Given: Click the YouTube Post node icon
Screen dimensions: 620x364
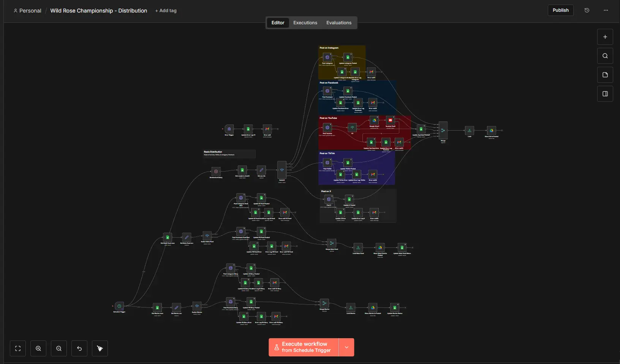Looking at the screenshot, I should pos(390,121).
